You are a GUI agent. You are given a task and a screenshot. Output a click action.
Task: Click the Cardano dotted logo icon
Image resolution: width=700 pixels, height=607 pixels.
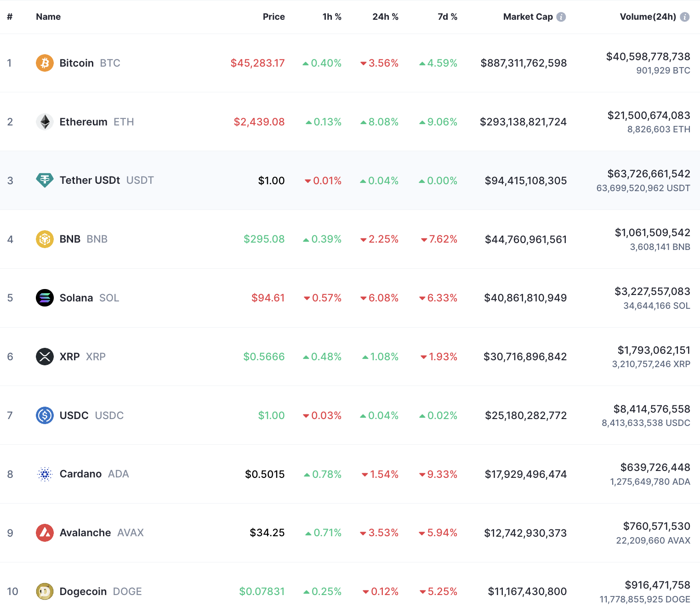pyautogui.click(x=45, y=474)
